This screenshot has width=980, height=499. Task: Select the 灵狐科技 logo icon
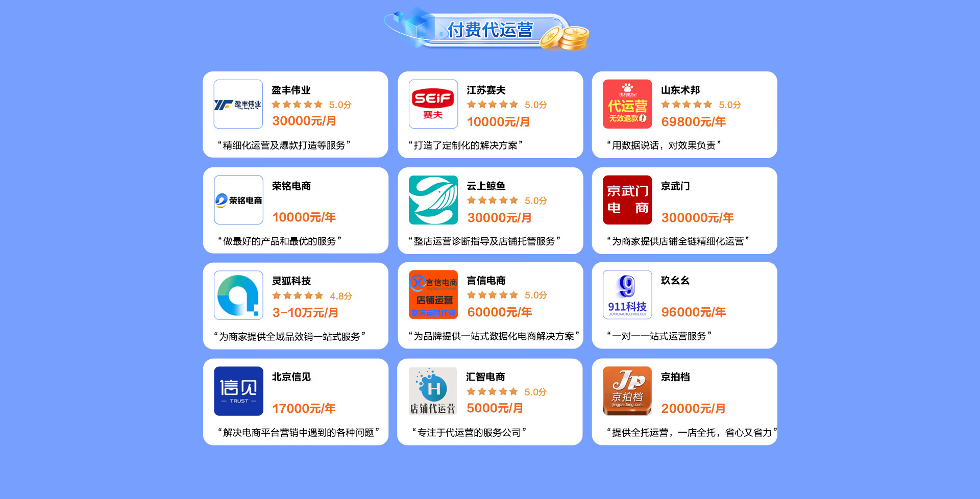click(x=238, y=295)
